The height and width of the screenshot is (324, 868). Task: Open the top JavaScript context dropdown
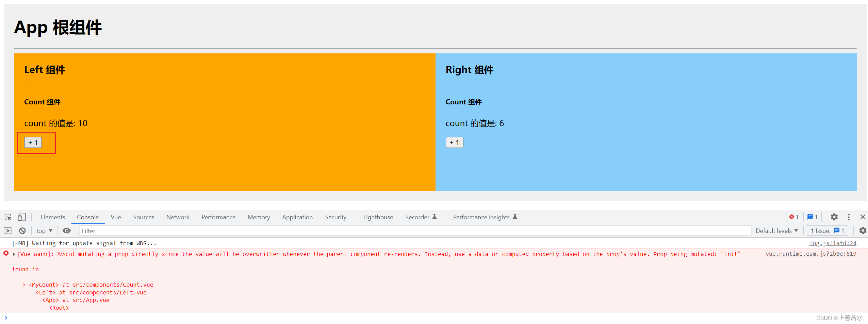pyautogui.click(x=44, y=231)
